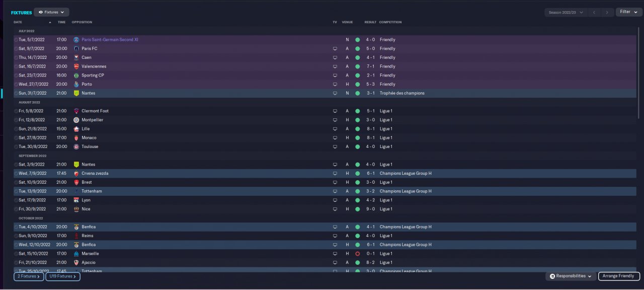The image size is (644, 290).
Task: Click the Crvena zvezda club badge
Action: pos(76,173)
